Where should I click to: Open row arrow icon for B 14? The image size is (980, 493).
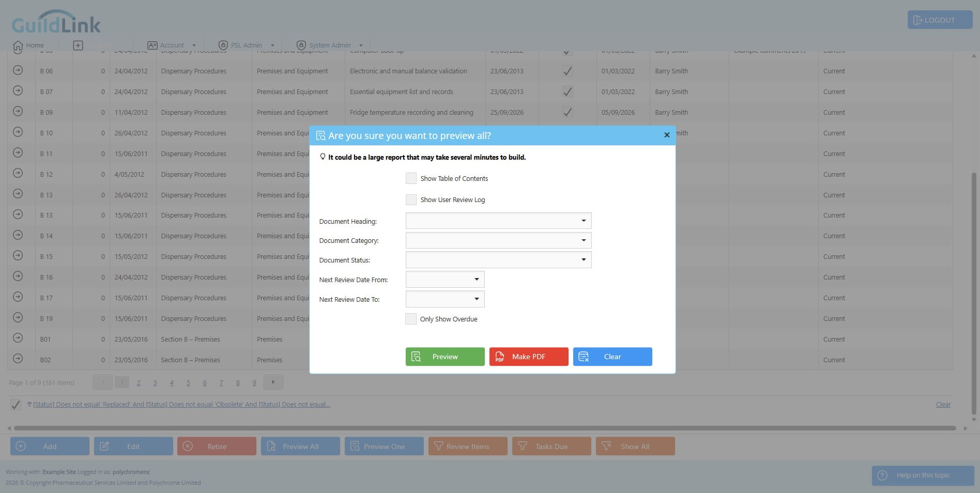coord(18,235)
